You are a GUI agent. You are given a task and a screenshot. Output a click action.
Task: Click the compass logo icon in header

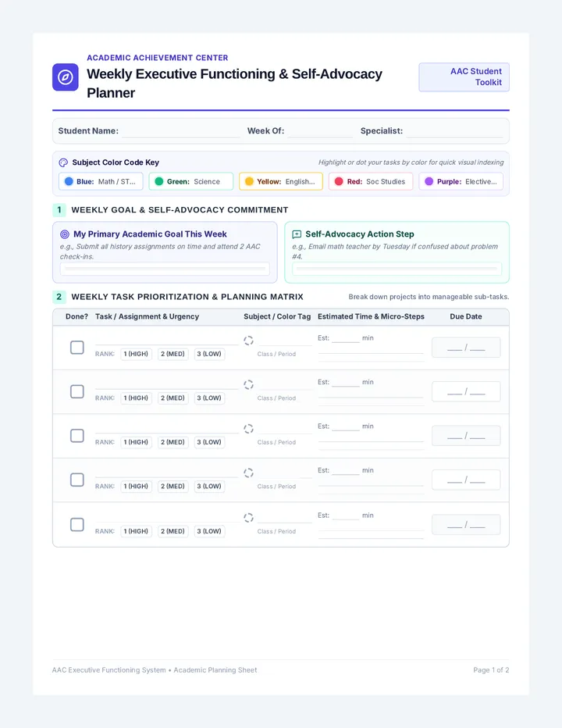point(65,77)
